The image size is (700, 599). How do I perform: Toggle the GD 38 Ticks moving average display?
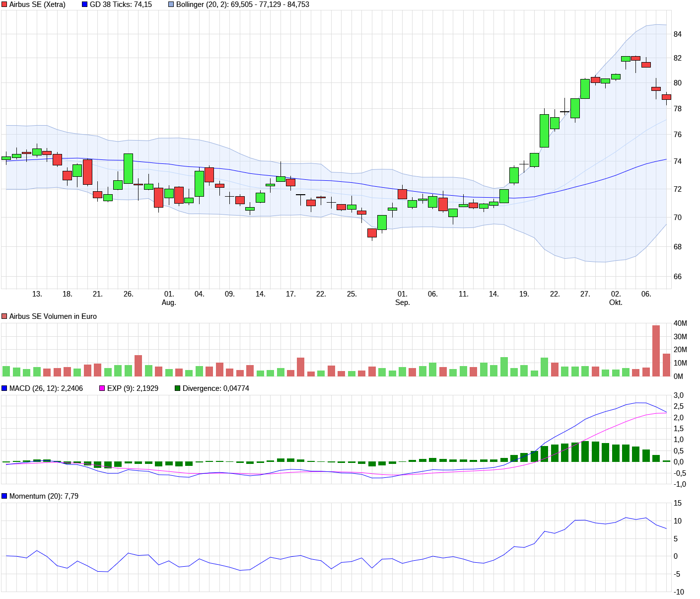click(83, 5)
